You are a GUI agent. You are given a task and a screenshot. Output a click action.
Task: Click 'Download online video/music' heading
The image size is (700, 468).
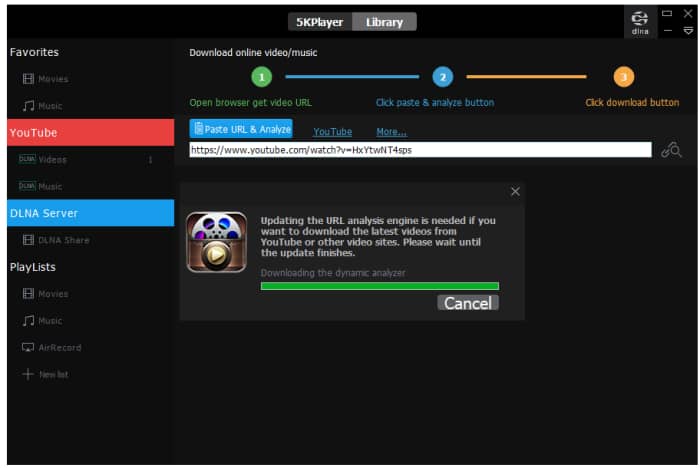pos(253,53)
